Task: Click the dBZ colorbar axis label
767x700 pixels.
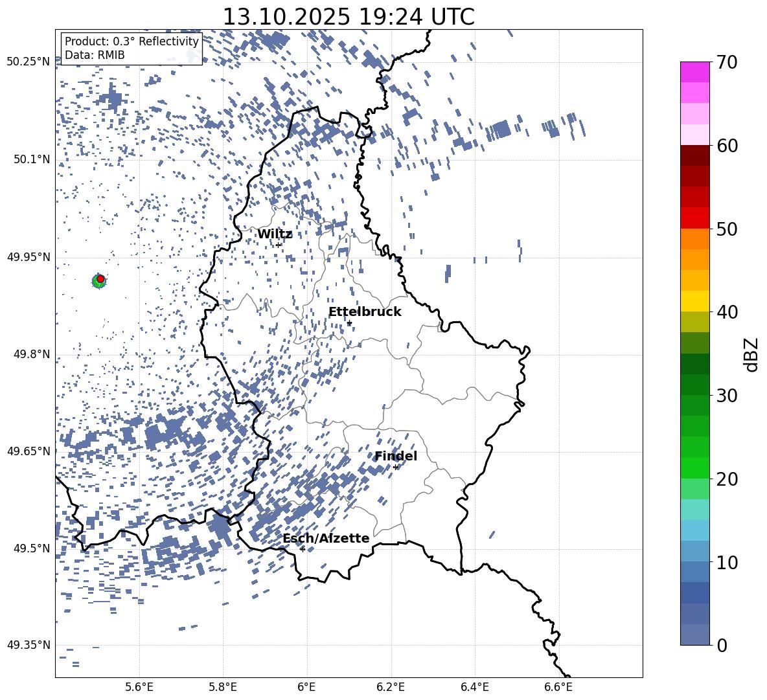Action: [752, 355]
